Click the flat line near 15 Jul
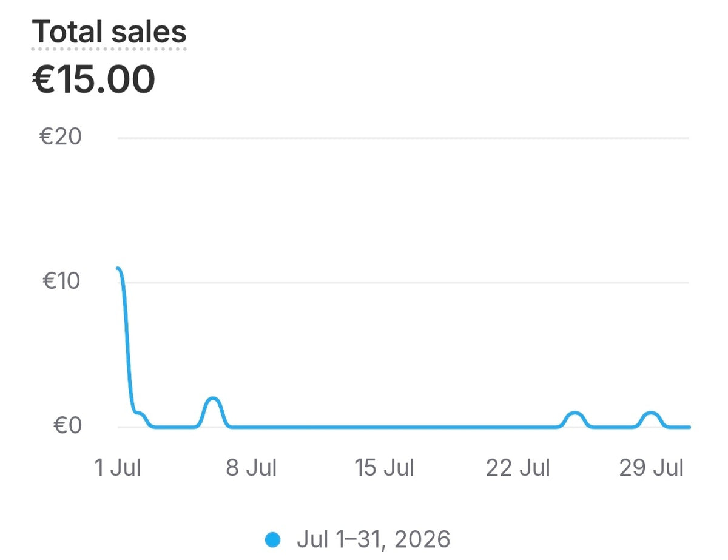Image resolution: width=728 pixels, height=560 pixels. [x=385, y=427]
